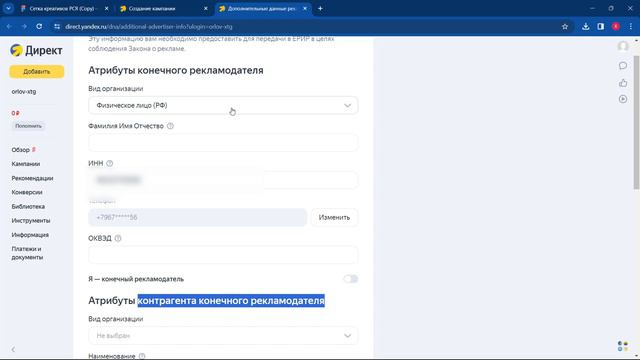This screenshot has height=360, width=640.
Task: Open Кампании in the sidebar
Action: (x=26, y=164)
